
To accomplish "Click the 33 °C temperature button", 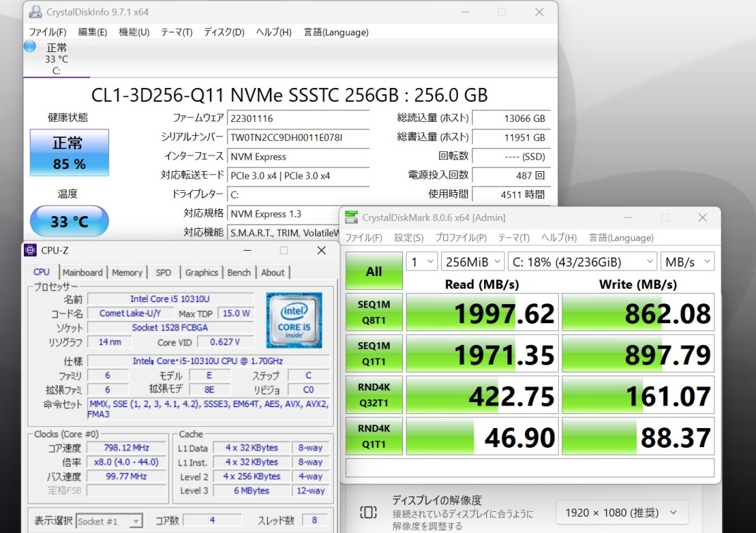I will click(70, 221).
